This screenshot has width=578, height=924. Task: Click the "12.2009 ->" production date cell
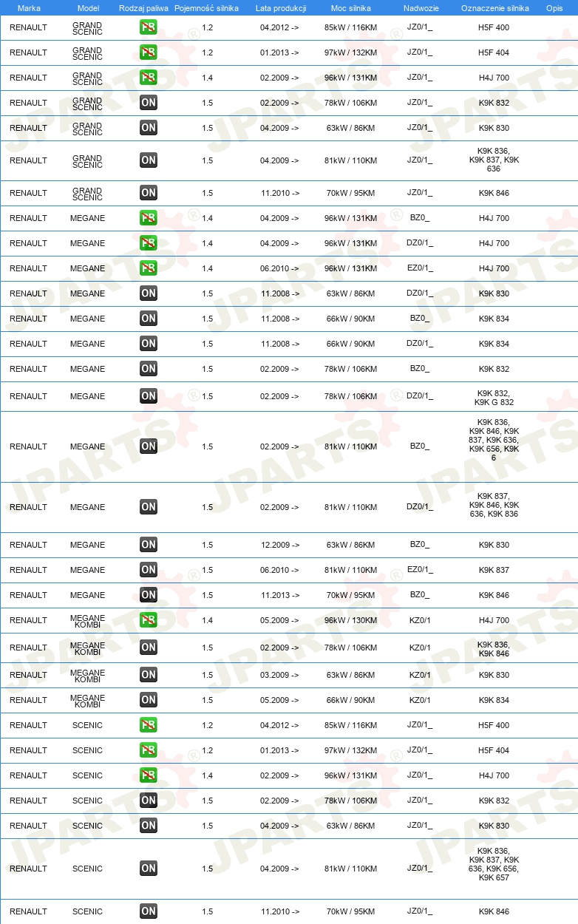point(280,545)
